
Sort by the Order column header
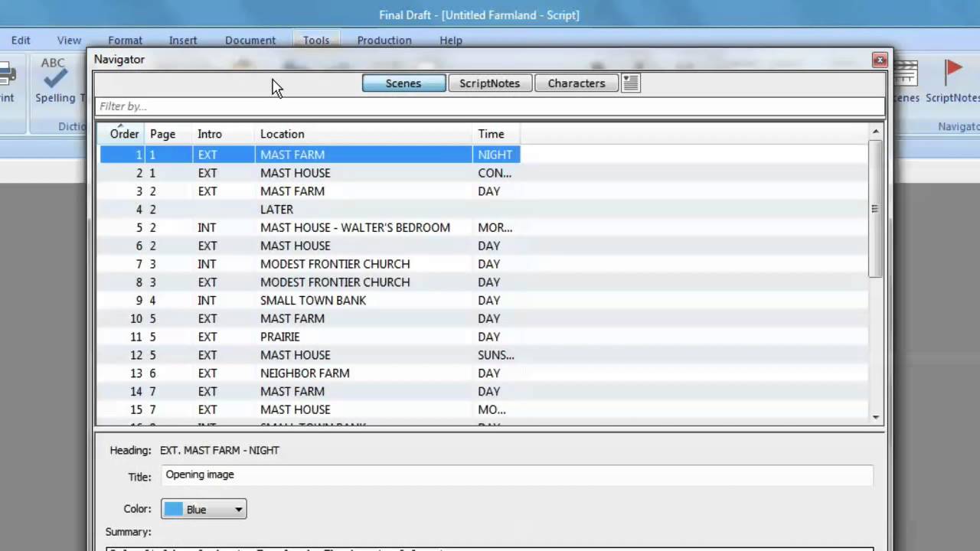122,134
